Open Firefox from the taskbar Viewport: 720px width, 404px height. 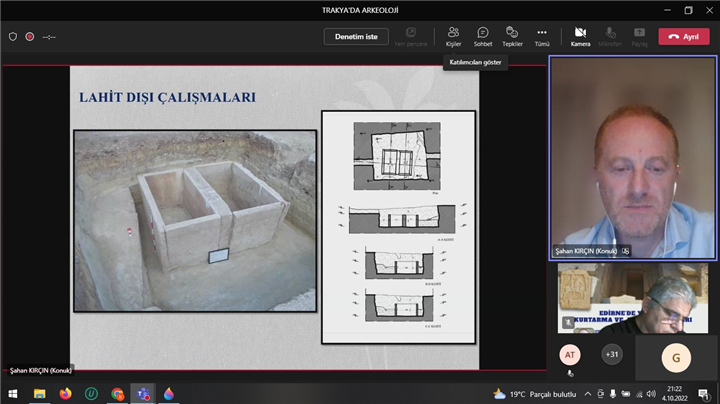pyautogui.click(x=65, y=394)
